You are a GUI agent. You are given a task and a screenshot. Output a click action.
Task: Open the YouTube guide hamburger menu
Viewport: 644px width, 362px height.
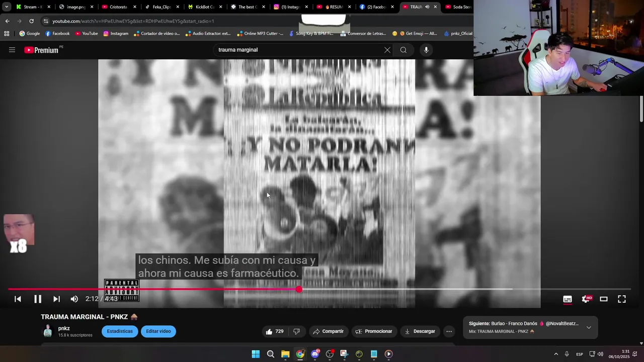[12, 50]
